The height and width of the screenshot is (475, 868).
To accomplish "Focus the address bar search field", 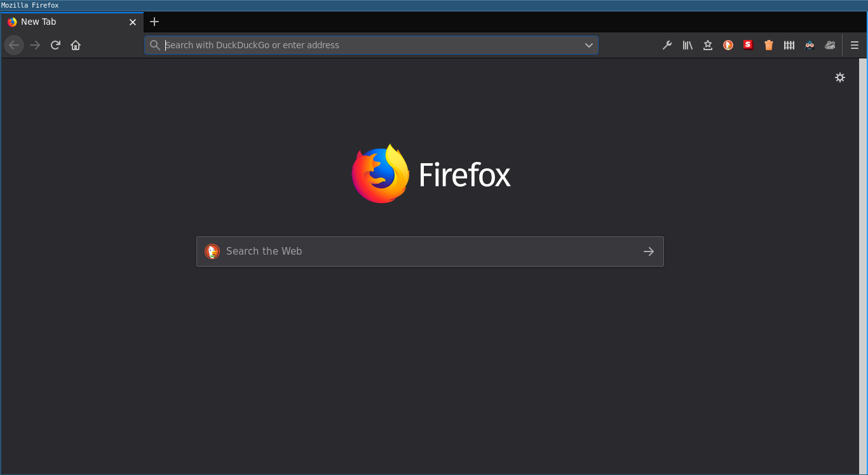I will [x=371, y=45].
